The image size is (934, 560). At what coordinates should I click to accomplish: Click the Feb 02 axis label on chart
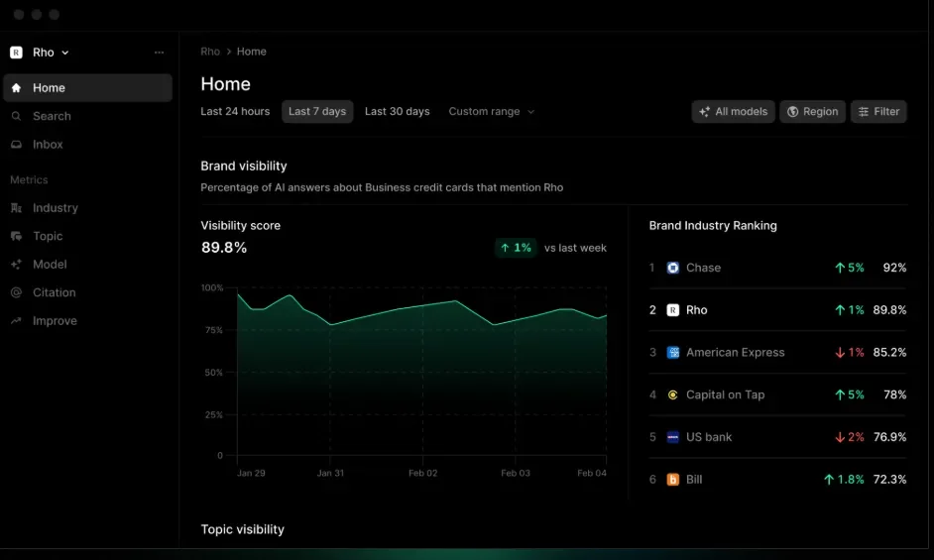coord(423,473)
